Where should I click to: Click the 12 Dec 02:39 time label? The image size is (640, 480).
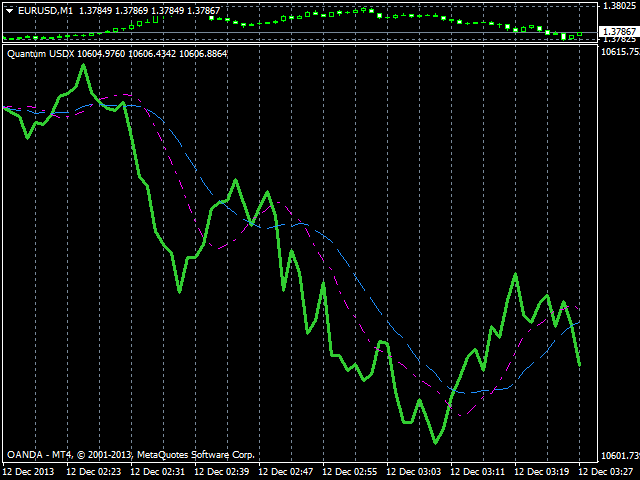(x=225, y=471)
